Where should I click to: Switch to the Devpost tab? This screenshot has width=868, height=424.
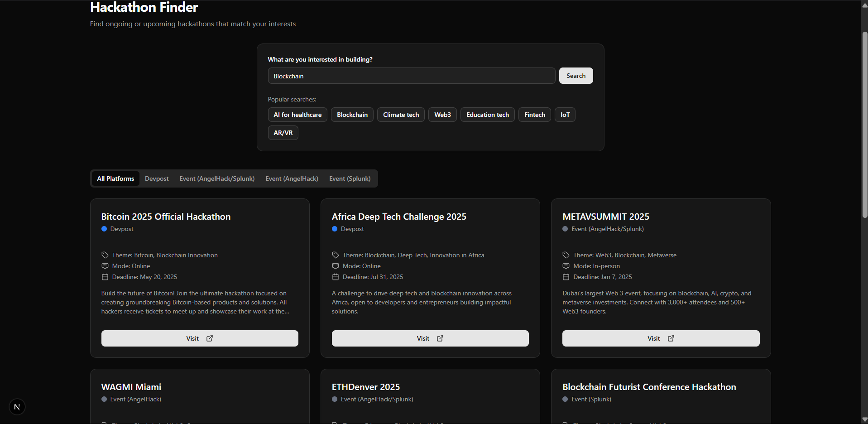(x=157, y=178)
